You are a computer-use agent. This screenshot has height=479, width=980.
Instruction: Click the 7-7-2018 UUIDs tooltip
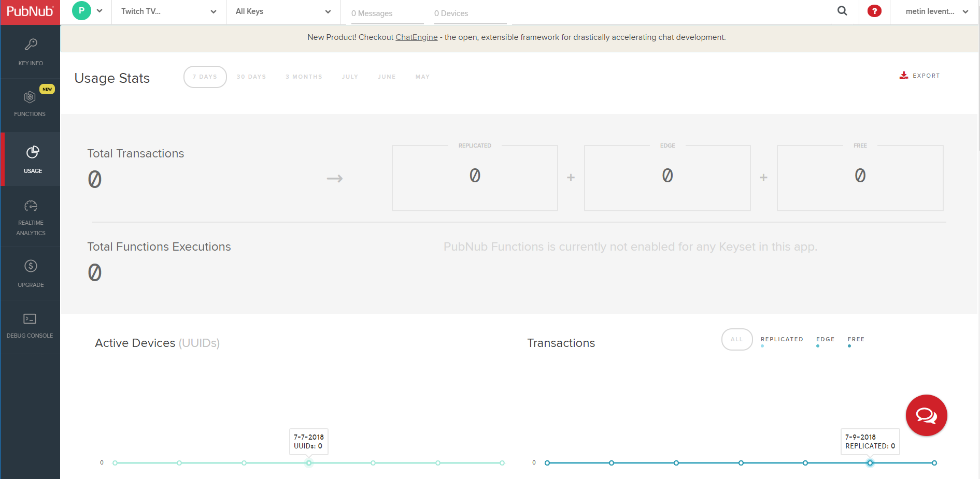tap(309, 441)
